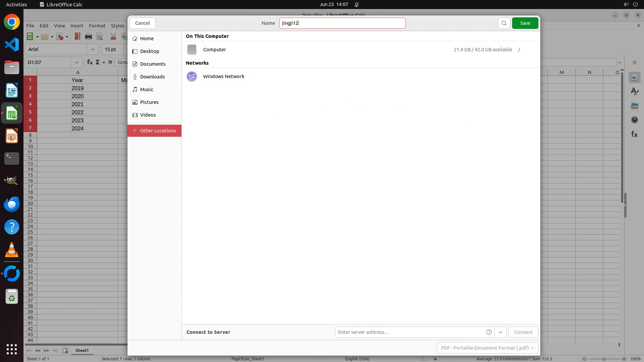Expand the PDF file format dropdown

[487, 348]
